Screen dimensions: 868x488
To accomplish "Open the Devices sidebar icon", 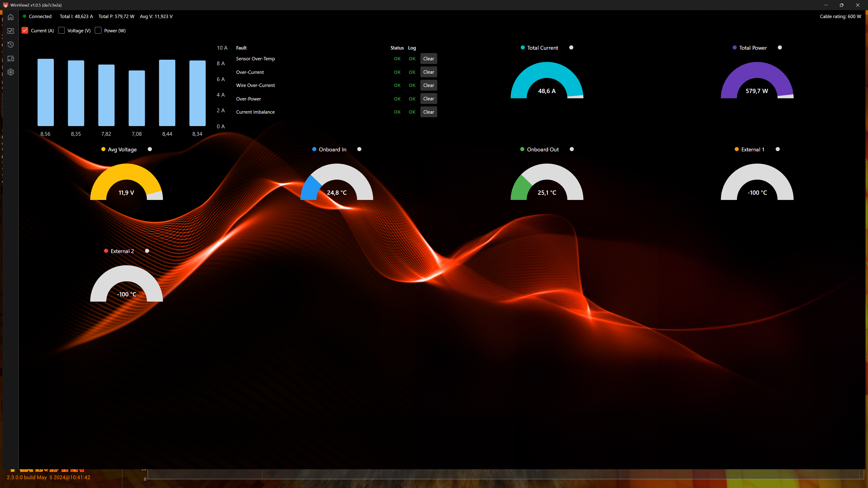I will click(10, 59).
